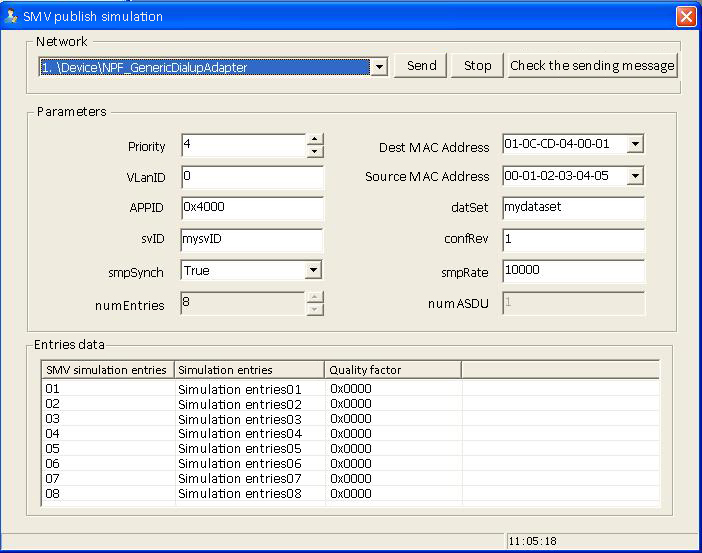This screenshot has width=702, height=553.
Task: Select the confRev input box
Action: coord(573,240)
